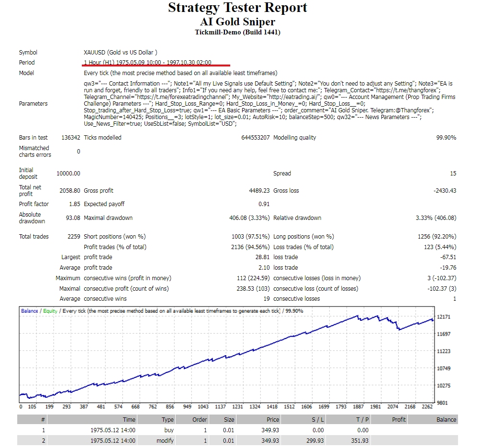Click the underlined H1 period date range

pyautogui.click(x=147, y=63)
